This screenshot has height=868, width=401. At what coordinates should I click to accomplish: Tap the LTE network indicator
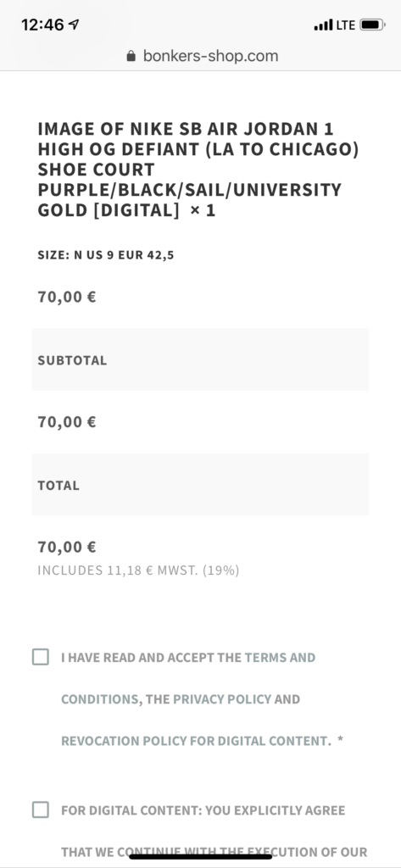[x=346, y=25]
